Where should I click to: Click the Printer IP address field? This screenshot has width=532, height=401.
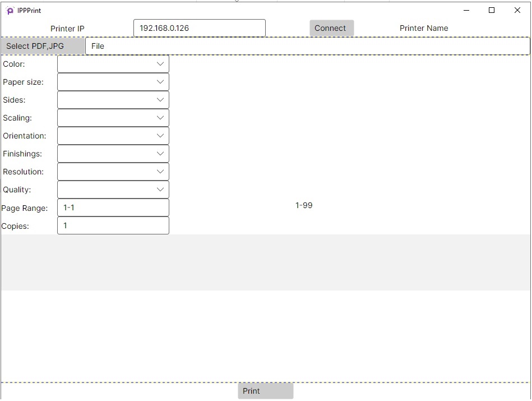pyautogui.click(x=199, y=28)
